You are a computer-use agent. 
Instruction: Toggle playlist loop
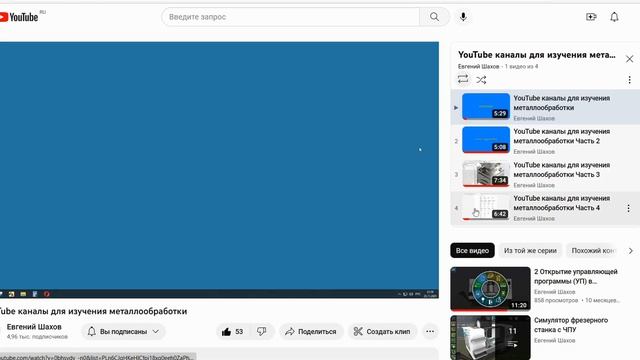coord(463,79)
